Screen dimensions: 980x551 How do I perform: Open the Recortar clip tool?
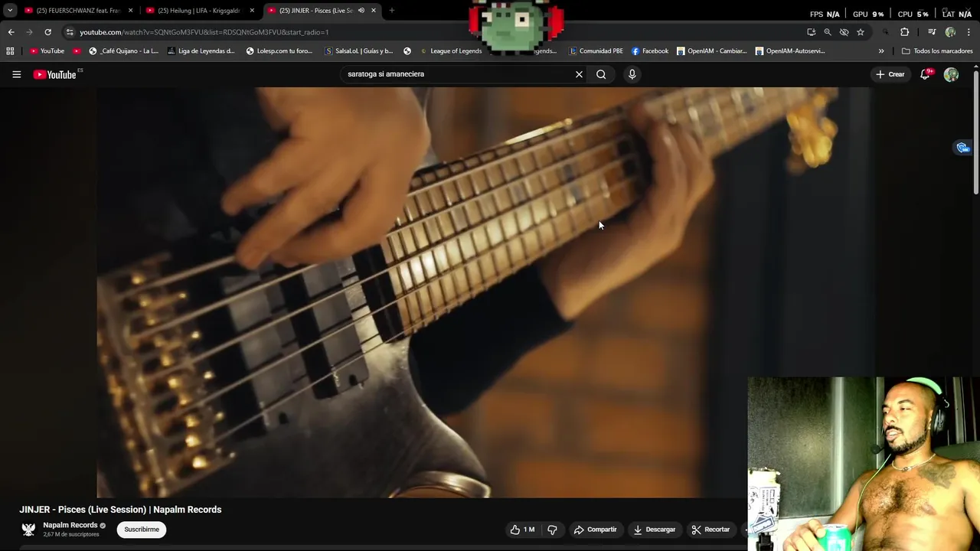point(710,530)
